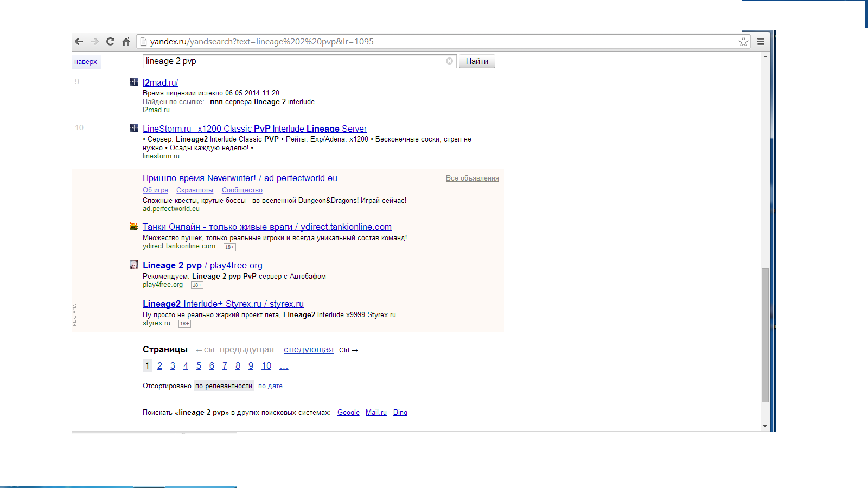The height and width of the screenshot is (488, 868).
Task: Go to results page 6
Action: (x=212, y=366)
